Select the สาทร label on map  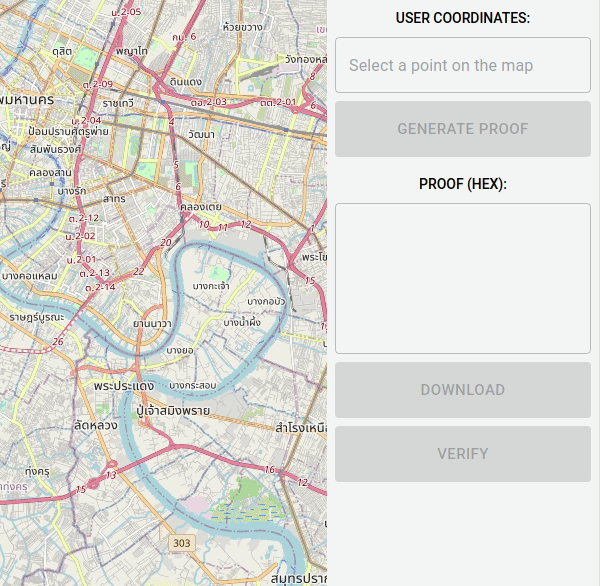coord(114,199)
